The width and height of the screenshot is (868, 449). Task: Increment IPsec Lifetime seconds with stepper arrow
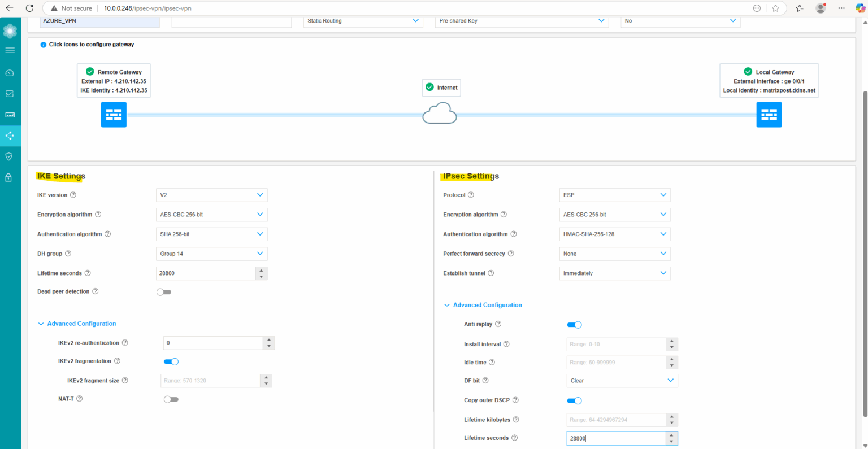point(671,435)
